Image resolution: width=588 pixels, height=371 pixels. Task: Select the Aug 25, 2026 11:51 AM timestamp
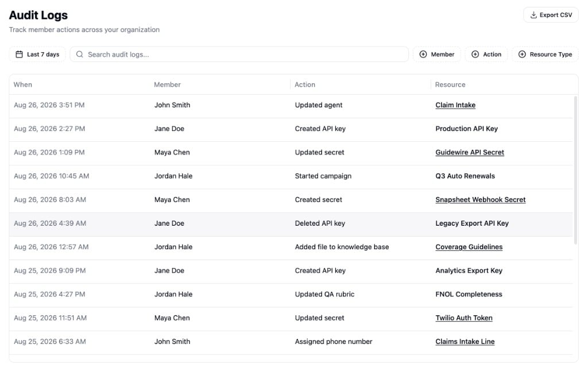(51, 318)
